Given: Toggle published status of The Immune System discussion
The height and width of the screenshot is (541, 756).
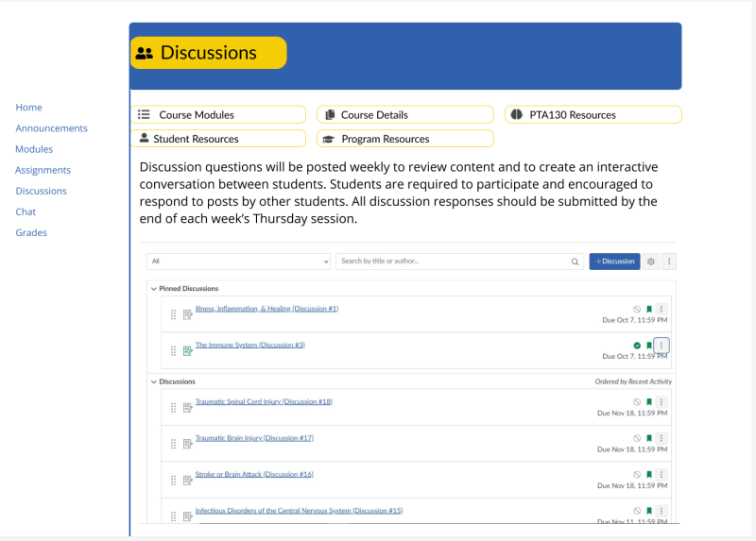Looking at the screenshot, I should click(637, 346).
